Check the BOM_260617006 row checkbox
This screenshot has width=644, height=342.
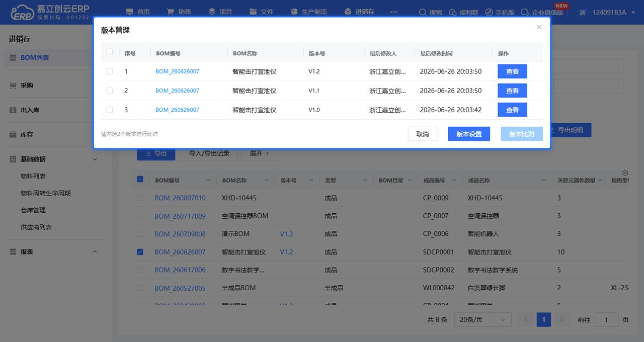[x=140, y=270]
